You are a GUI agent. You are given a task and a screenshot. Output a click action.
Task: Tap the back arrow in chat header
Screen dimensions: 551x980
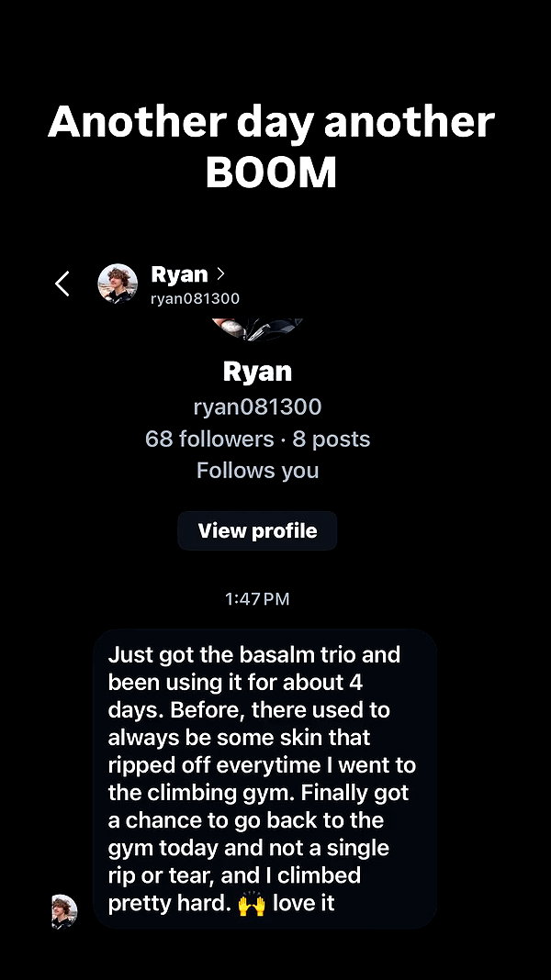point(62,284)
